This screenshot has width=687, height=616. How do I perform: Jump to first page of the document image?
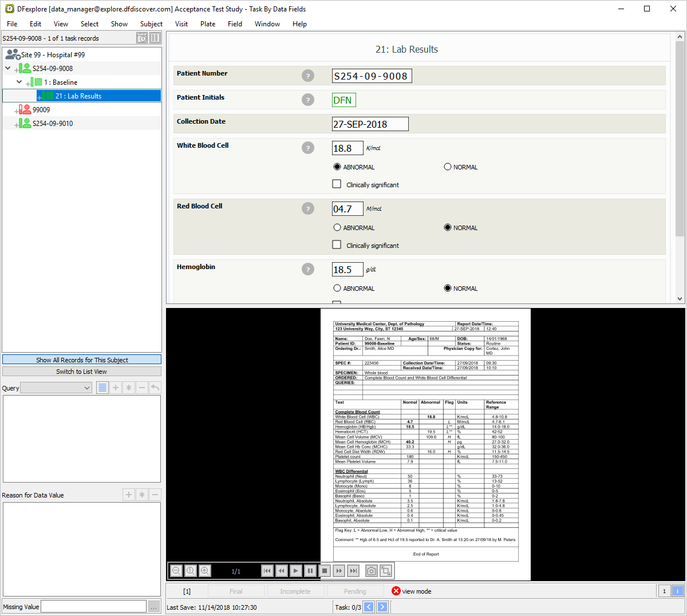coord(267,571)
